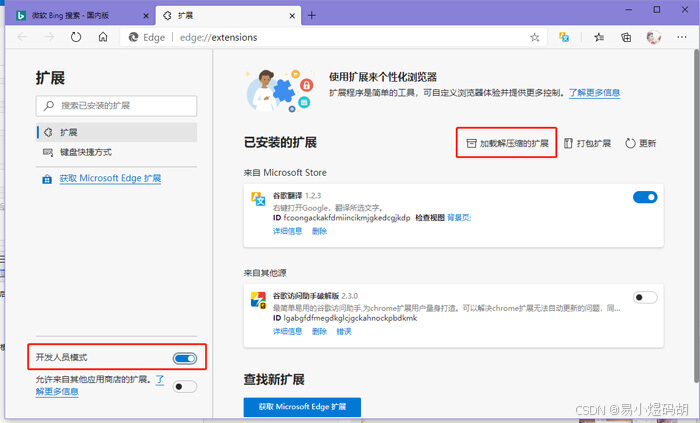
Task: Click 打包扩展 button
Action: pos(588,143)
